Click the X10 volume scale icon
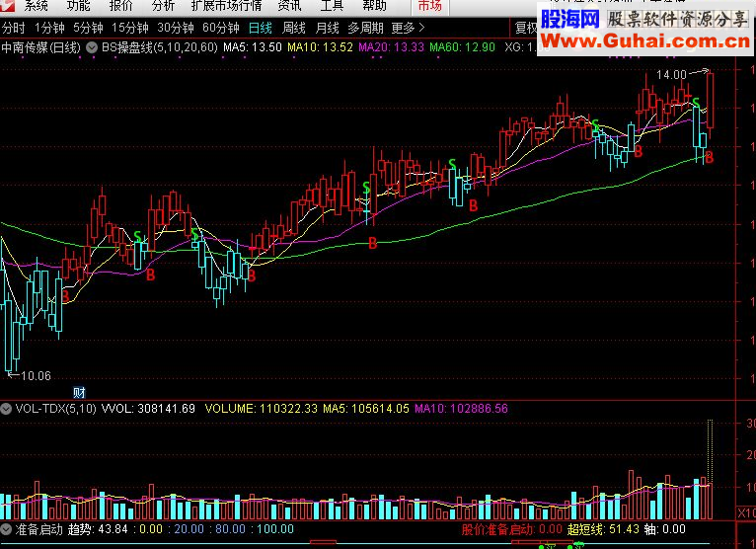Screen dimensions: 756x549 [x=746, y=512]
